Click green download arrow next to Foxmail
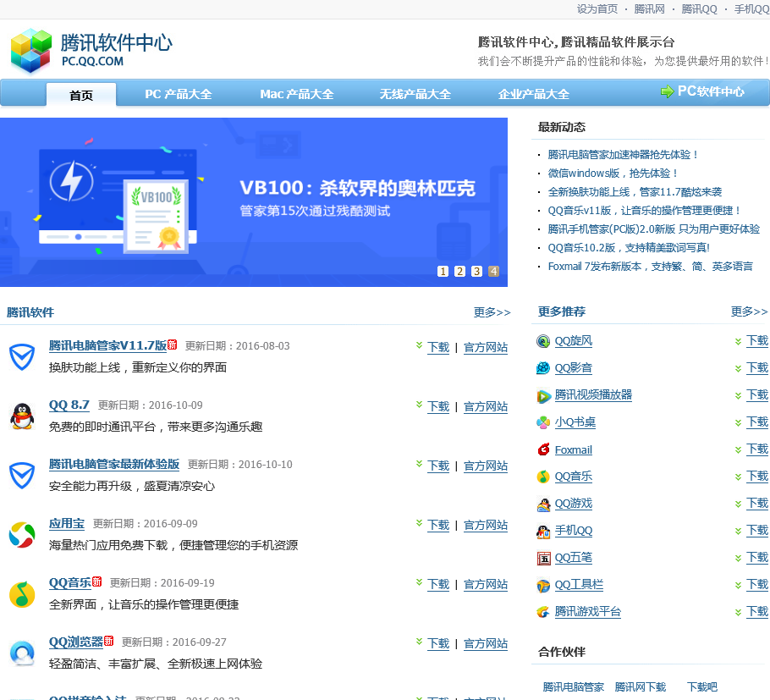 (x=738, y=450)
